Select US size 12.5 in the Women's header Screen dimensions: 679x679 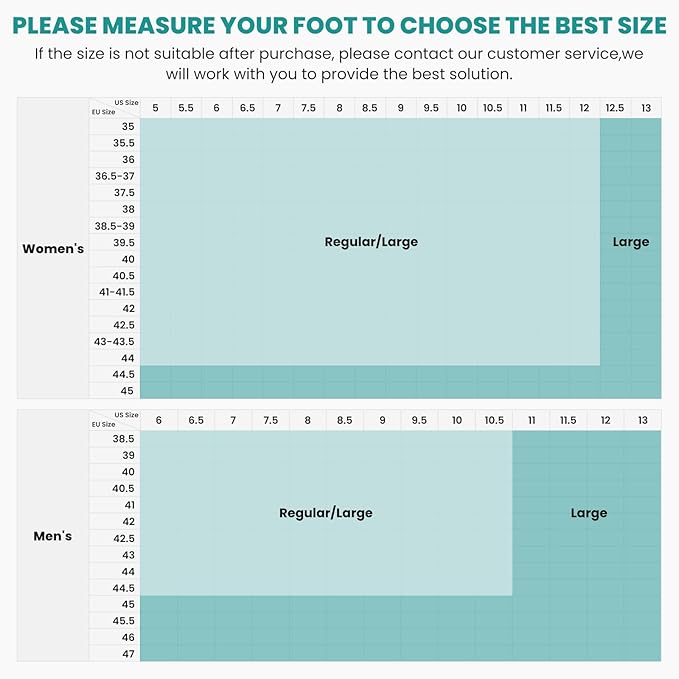[615, 108]
